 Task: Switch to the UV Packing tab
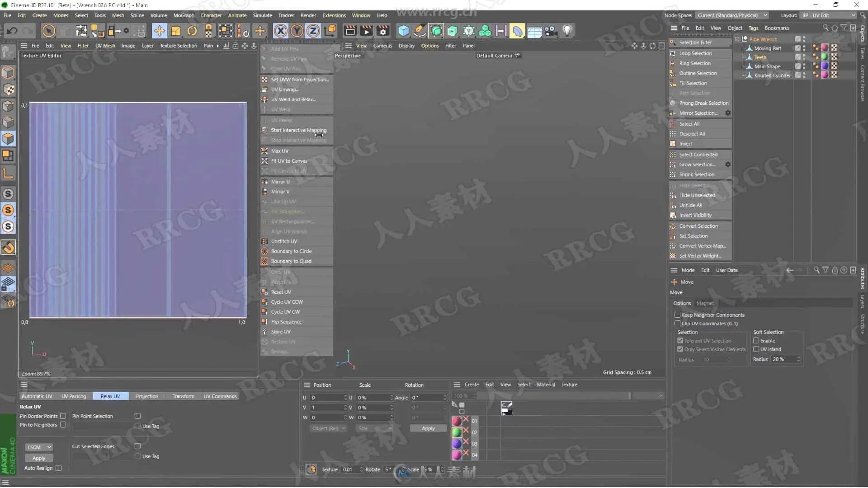pyautogui.click(x=74, y=396)
